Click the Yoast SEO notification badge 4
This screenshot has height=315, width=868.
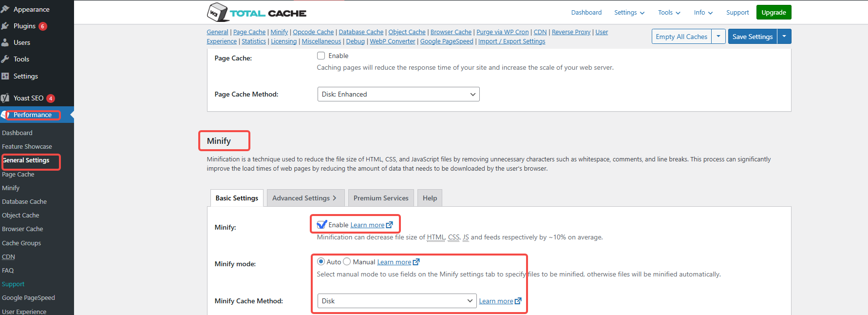[x=51, y=98]
